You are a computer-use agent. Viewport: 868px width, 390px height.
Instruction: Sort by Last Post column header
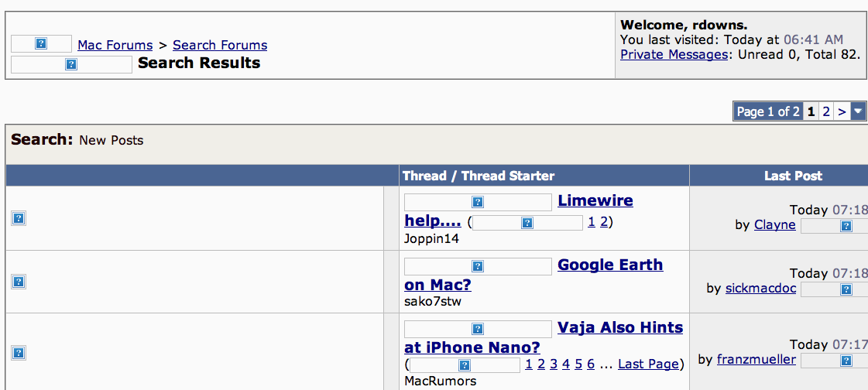(793, 176)
